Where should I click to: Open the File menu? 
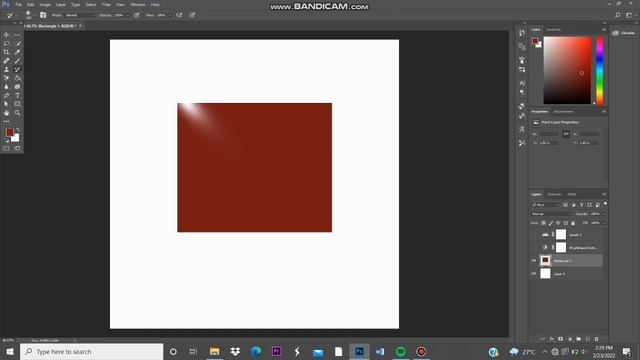[x=19, y=4]
